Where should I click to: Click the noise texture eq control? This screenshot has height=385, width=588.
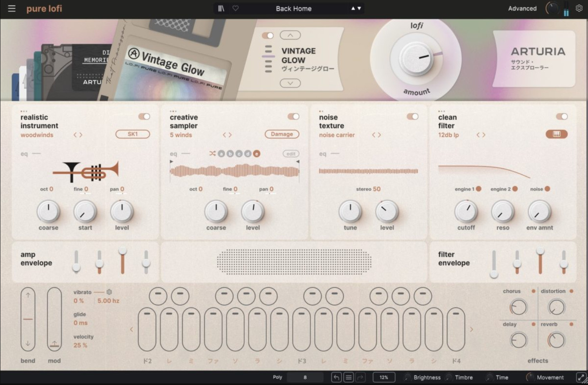329,154
